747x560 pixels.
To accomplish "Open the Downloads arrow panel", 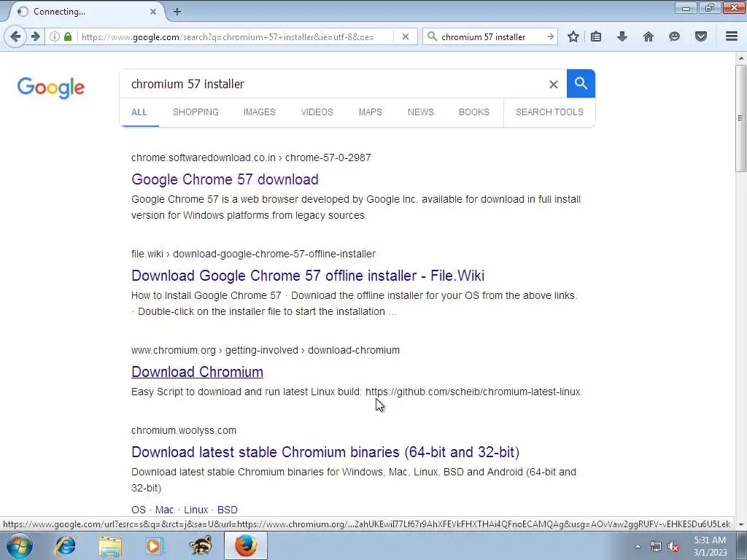I will coord(622,36).
